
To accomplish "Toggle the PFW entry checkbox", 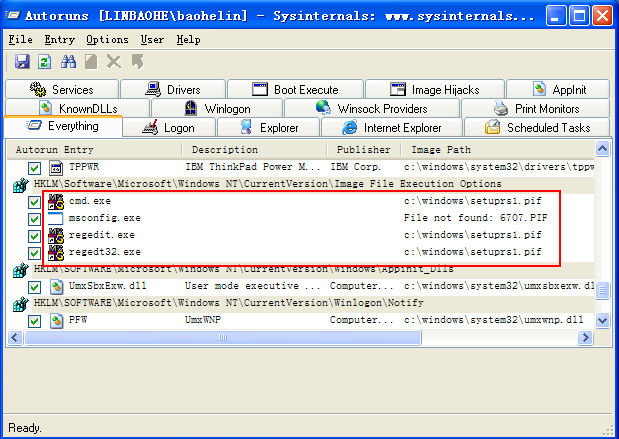I will click(34, 321).
